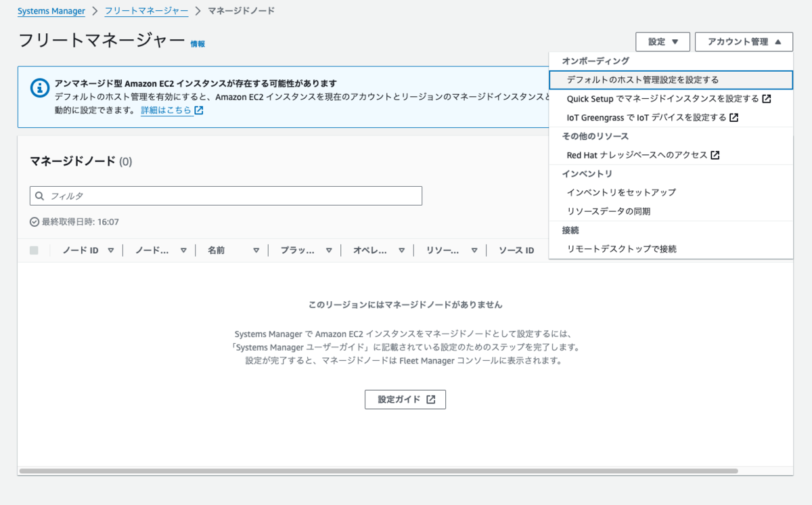Click the external link icon in 設定ガイド button
Viewport: 812px width, 505px height.
[x=431, y=399]
